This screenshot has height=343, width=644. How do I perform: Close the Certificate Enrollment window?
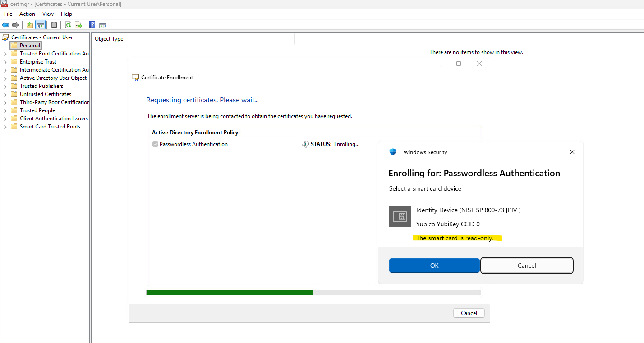[x=479, y=64]
